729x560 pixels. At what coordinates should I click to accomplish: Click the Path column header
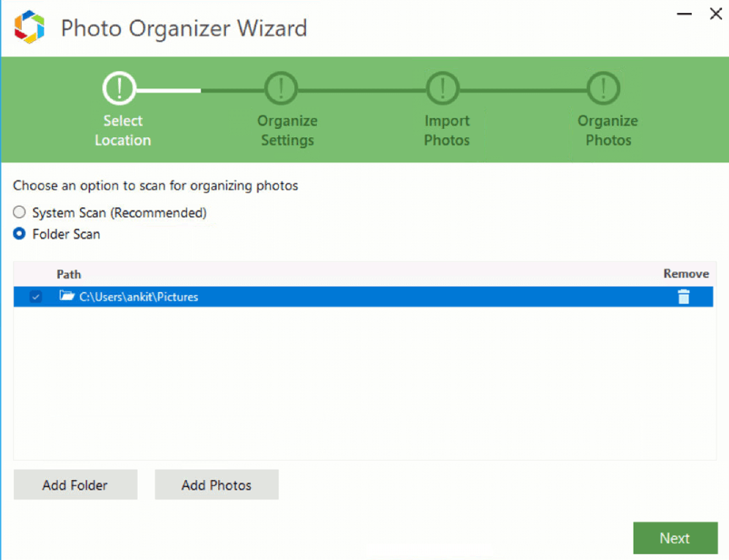pyautogui.click(x=69, y=274)
